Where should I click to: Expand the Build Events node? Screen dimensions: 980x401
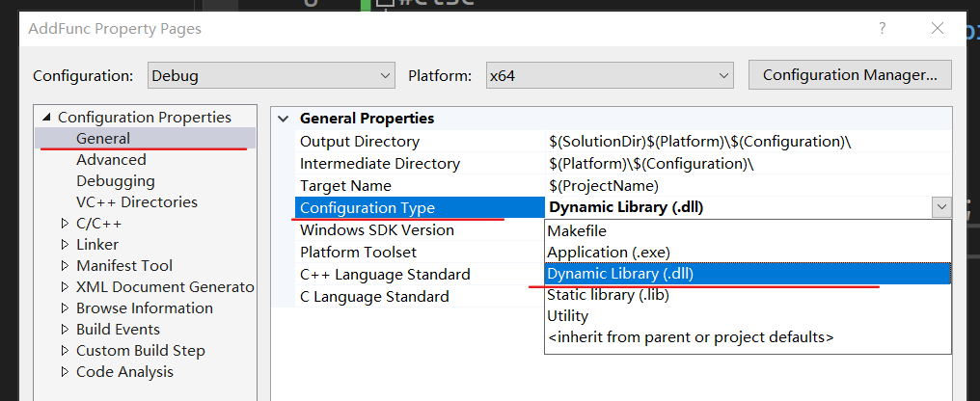click(x=65, y=330)
